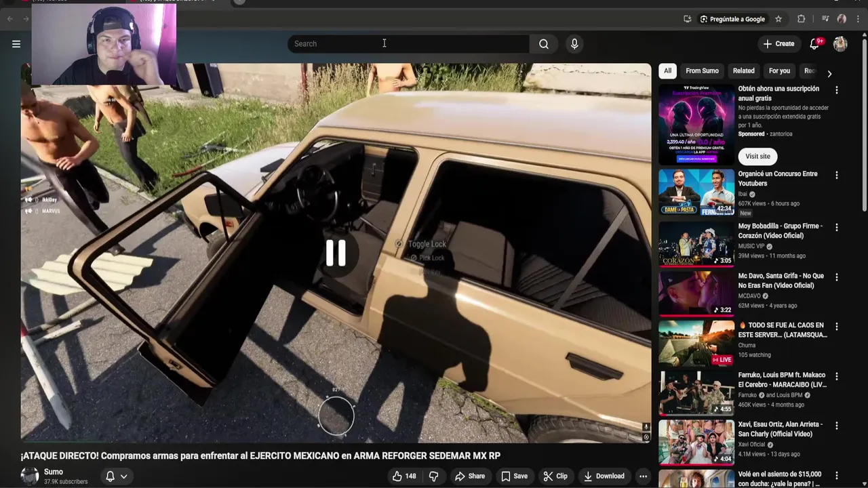
Task: Click the Download button
Action: [x=604, y=476]
